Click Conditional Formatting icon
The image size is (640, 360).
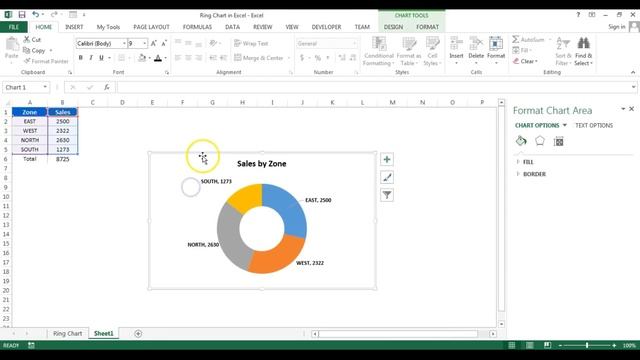pos(379,44)
